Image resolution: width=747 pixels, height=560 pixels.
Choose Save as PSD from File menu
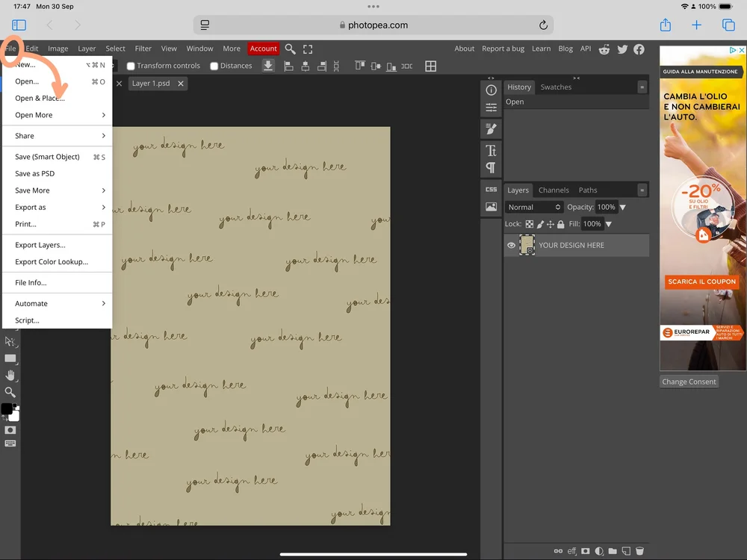[x=35, y=173]
